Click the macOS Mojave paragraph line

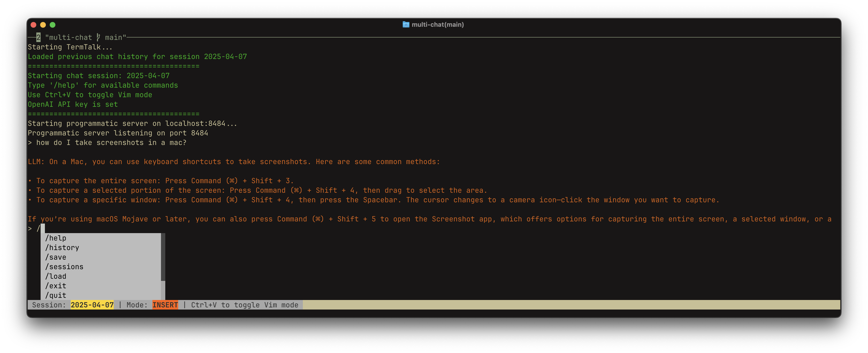point(430,219)
